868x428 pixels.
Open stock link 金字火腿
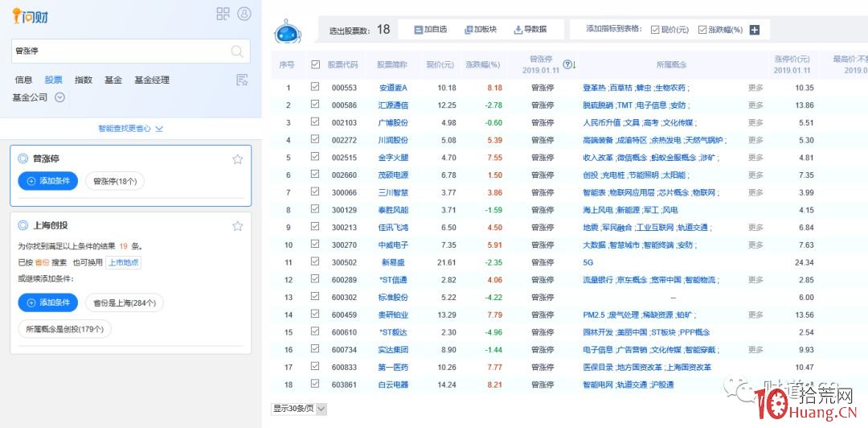coord(393,158)
